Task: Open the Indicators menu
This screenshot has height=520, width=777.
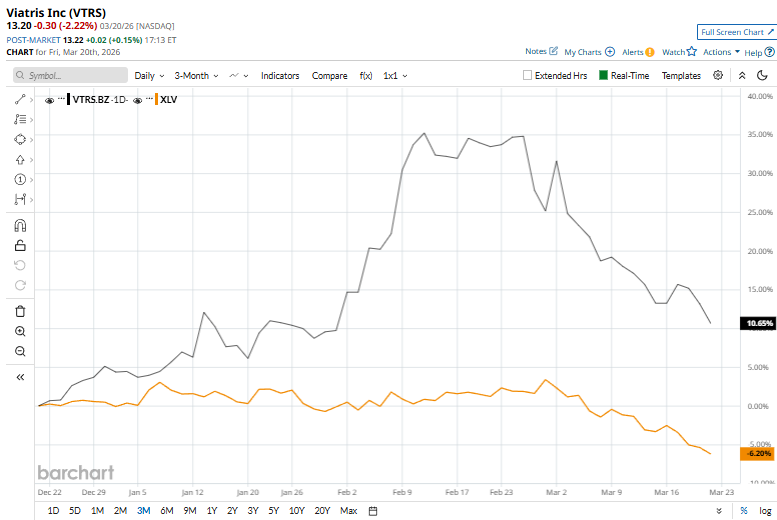Action: pos(280,76)
